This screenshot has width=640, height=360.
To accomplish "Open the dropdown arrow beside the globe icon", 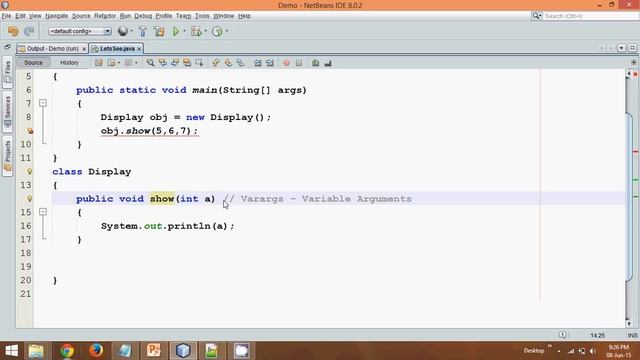I will 131,31.
